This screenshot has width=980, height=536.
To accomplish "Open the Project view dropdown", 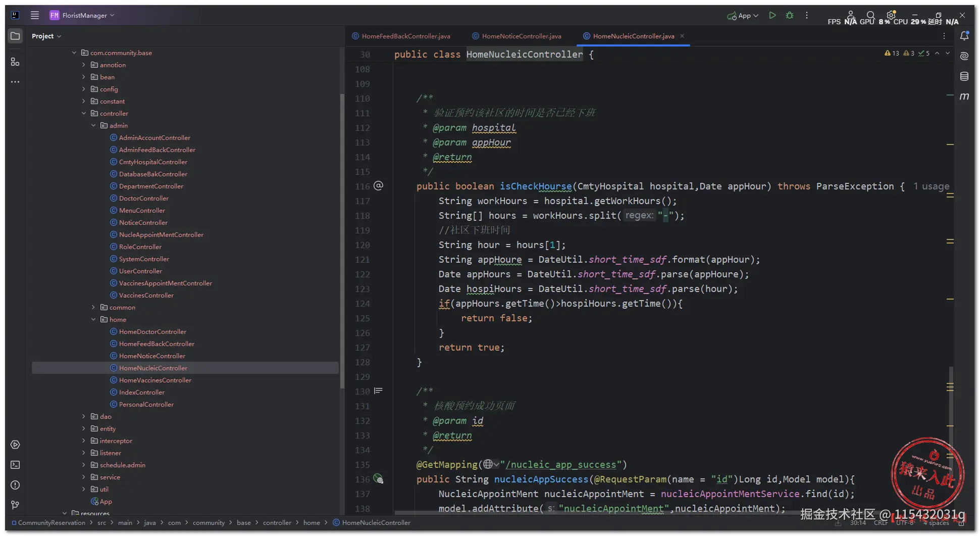I will (46, 36).
